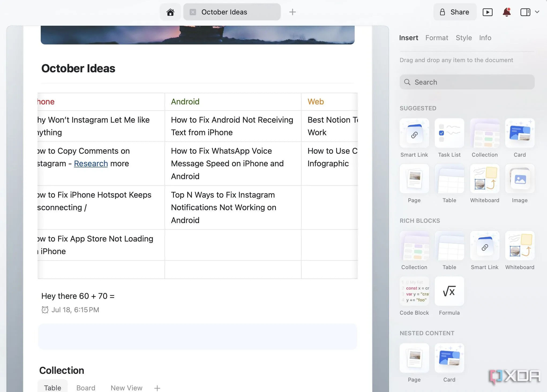
Task: Expand the sidebar options chevron
Action: [537, 12]
